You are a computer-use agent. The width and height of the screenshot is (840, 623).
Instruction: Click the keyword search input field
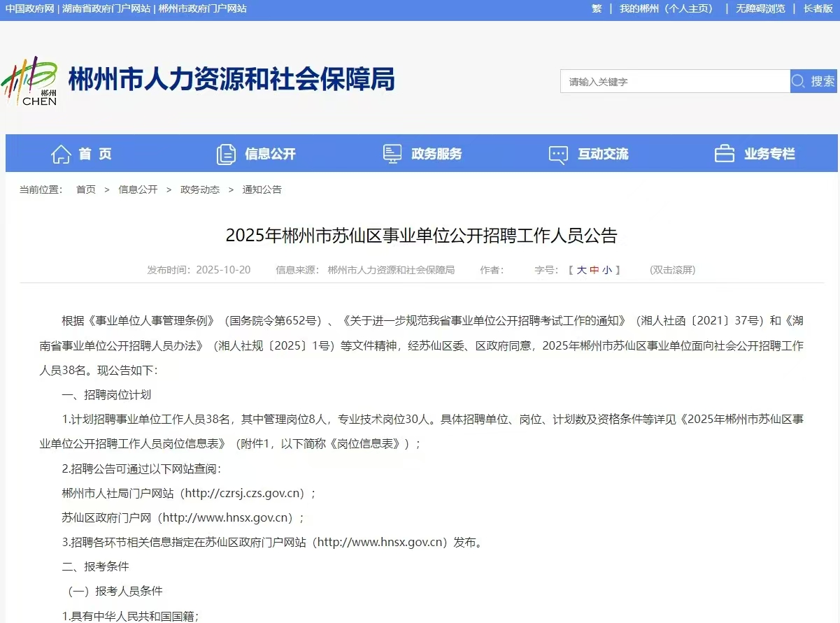pyautogui.click(x=671, y=80)
